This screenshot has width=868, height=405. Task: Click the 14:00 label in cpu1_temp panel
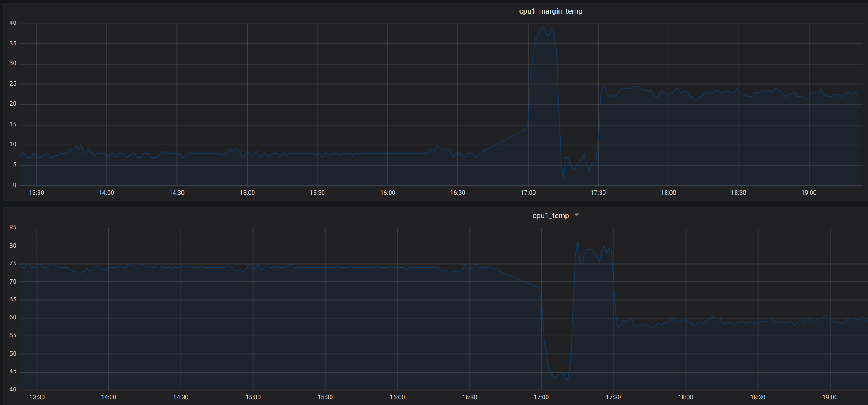(x=108, y=397)
